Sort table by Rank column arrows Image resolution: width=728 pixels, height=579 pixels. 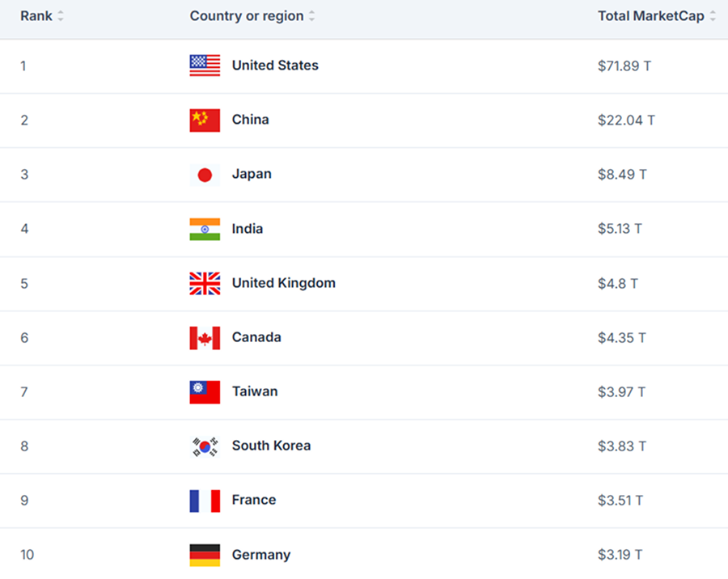[x=61, y=16]
